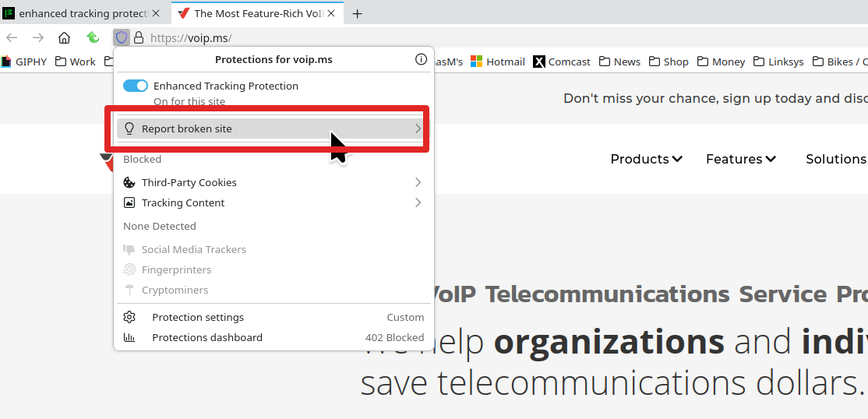Open the GIPHY bookmark
868x419 pixels.
tap(24, 62)
